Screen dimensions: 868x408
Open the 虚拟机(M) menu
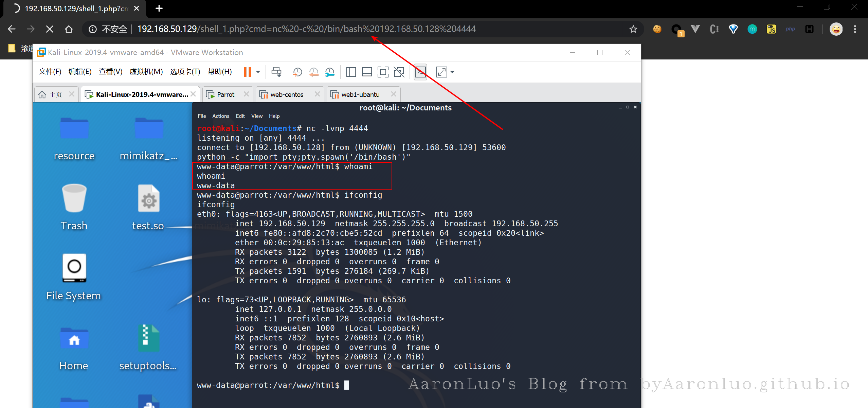[x=146, y=72]
